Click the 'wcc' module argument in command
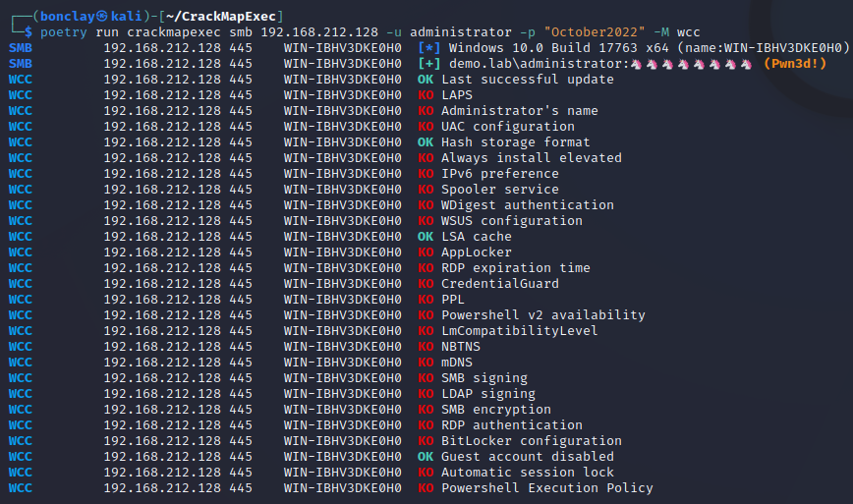This screenshot has height=504, width=853. tap(688, 32)
